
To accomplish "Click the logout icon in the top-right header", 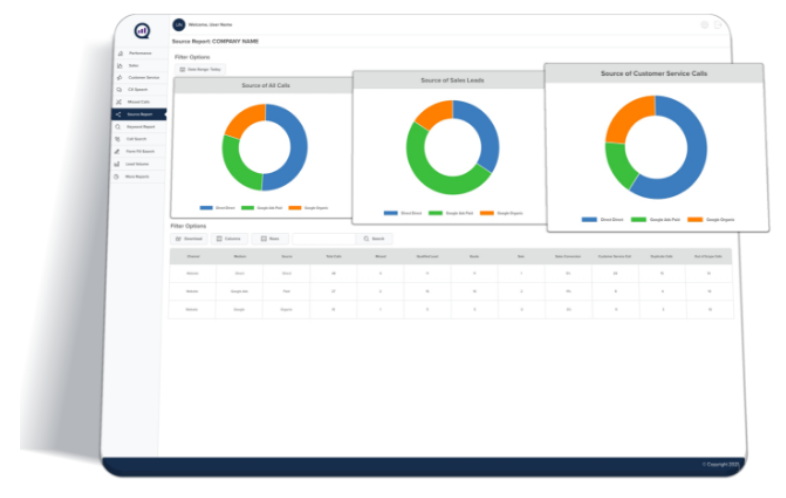I will click(718, 24).
